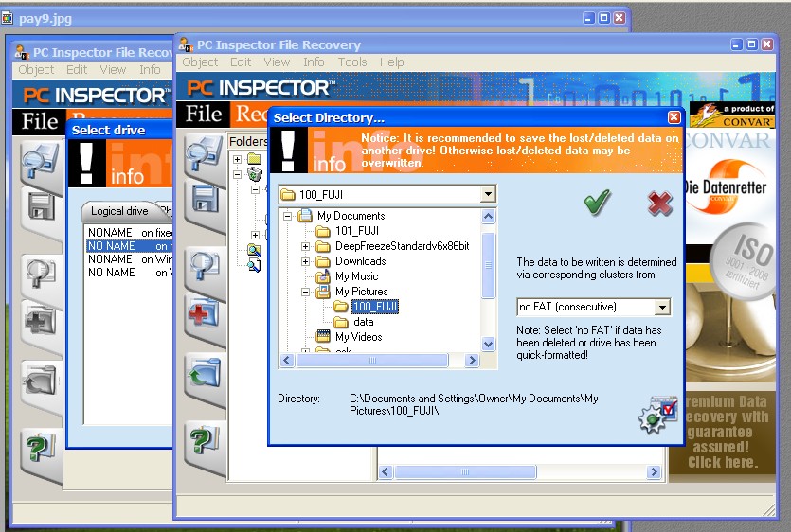
Task: Click horizontal scrollbar thumb in directory tree
Action: [371, 360]
